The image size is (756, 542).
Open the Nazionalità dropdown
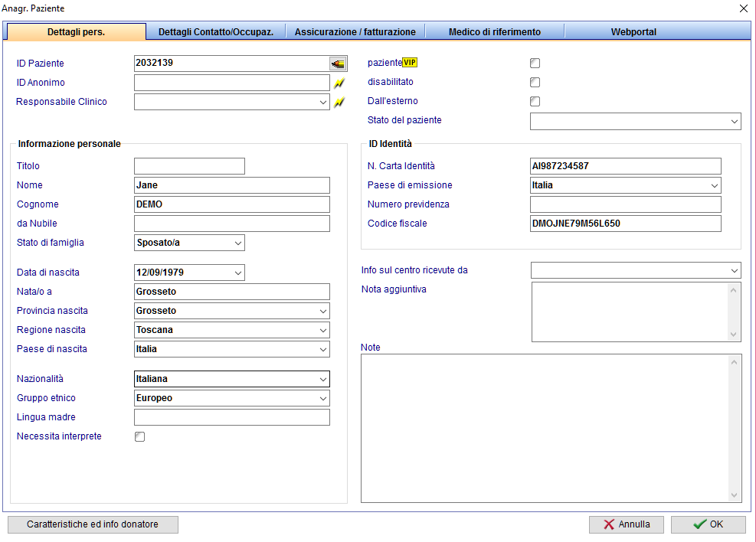323,379
